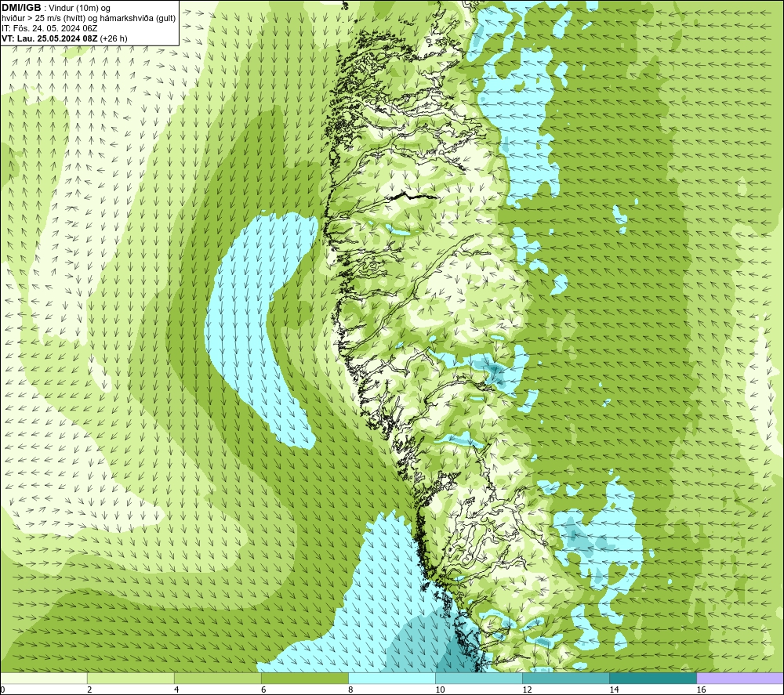784x695 pixels.
Task: Click the '2' scale label
Action: [89, 690]
